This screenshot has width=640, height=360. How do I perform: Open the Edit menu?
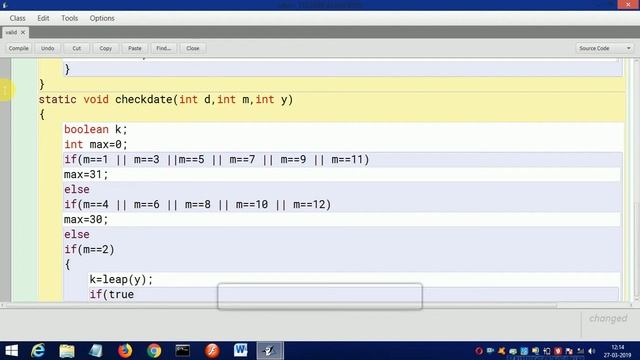point(43,18)
